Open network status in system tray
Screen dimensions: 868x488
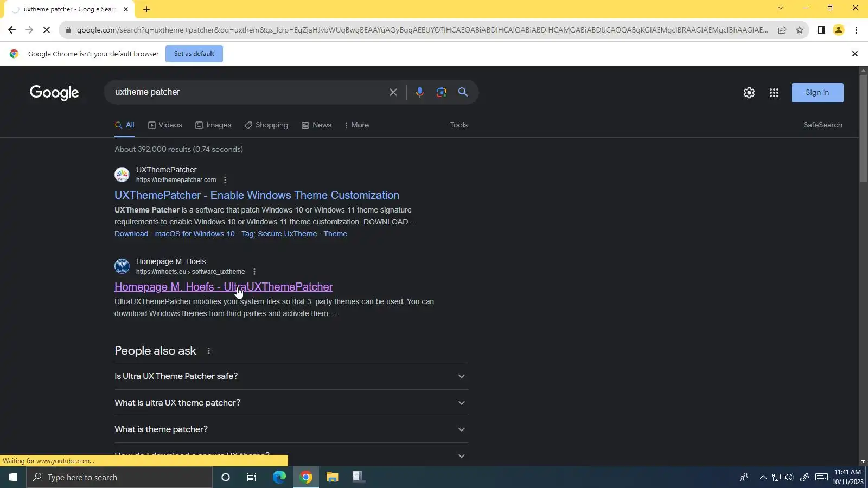pyautogui.click(x=776, y=477)
